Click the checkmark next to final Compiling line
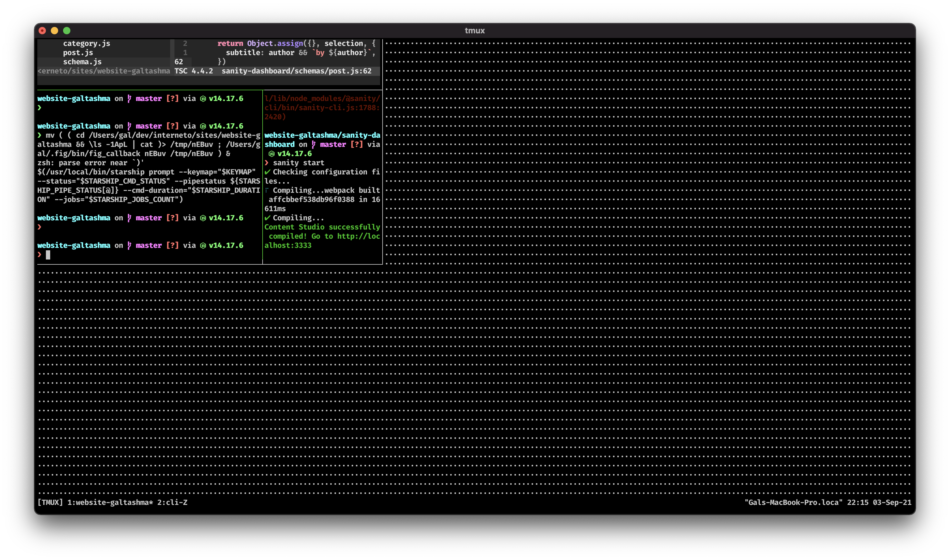Screen dimensions: 950x560 [268, 218]
